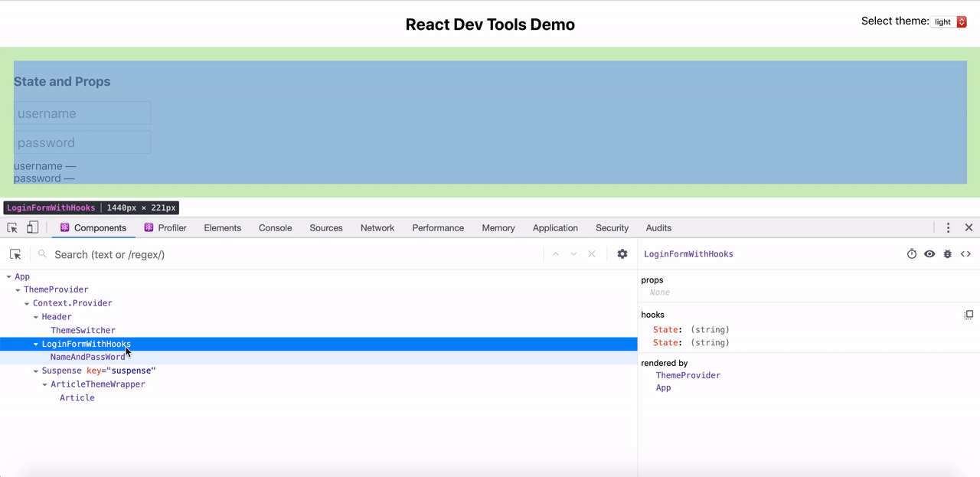The width and height of the screenshot is (980, 477).
Task: Open component source via the <> icon
Action: click(x=965, y=253)
